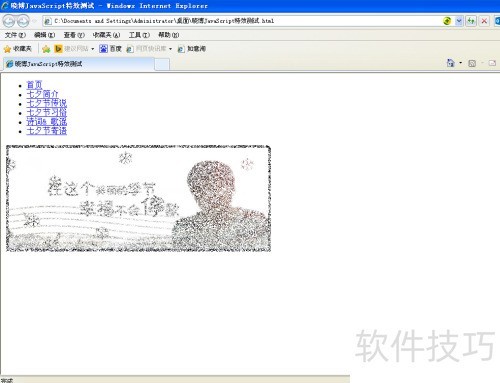Open the 工具(T) menu
Screen dimensions: 500x383
click(x=139, y=35)
